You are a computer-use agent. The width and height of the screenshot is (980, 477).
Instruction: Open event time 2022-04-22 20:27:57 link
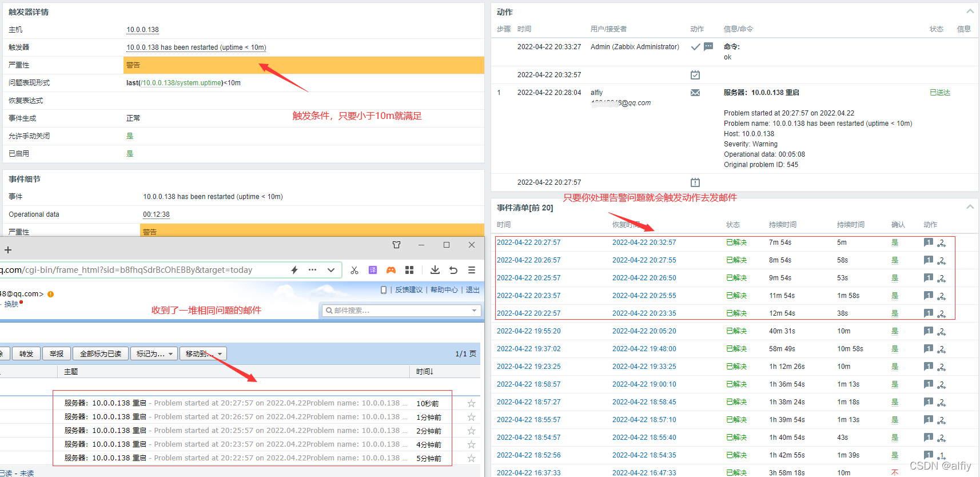pos(528,243)
